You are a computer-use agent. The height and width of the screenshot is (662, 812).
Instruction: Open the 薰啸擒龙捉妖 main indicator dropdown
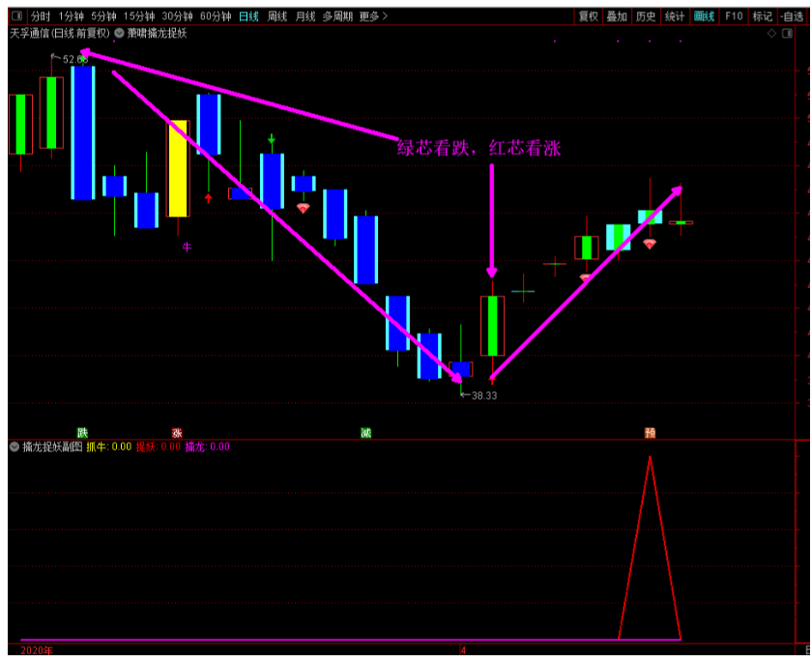[119, 34]
